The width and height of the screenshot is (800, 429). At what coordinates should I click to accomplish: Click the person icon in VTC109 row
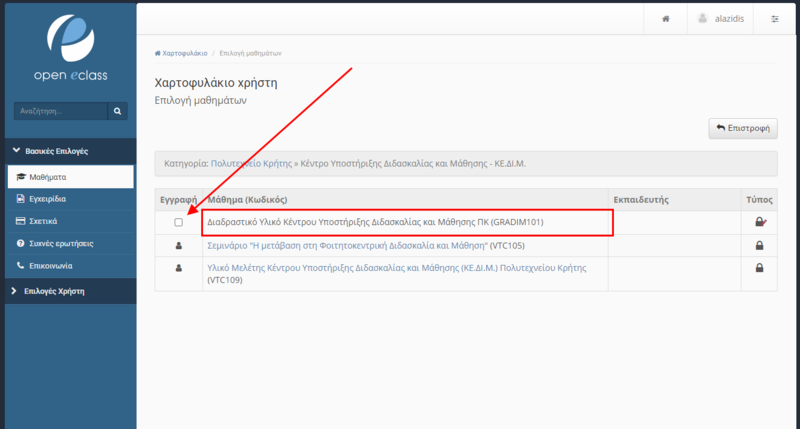(x=179, y=268)
